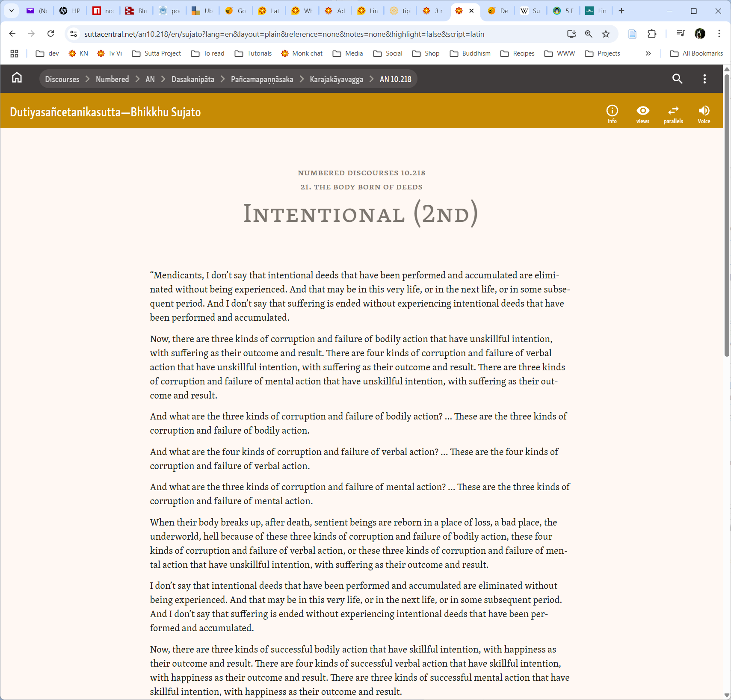The image size is (731, 700).
Task: View site information icon in address bar
Action: coord(74,34)
